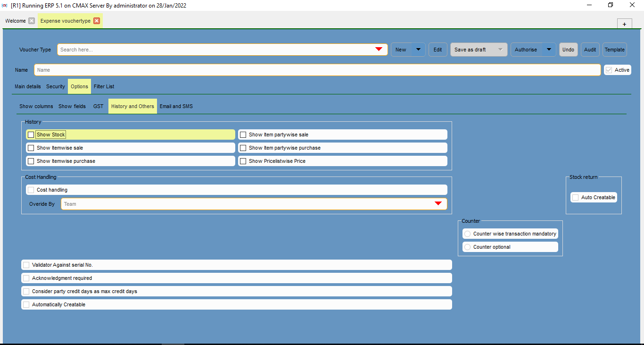Restore down the ERP window
644x345 pixels.
coord(611,5)
